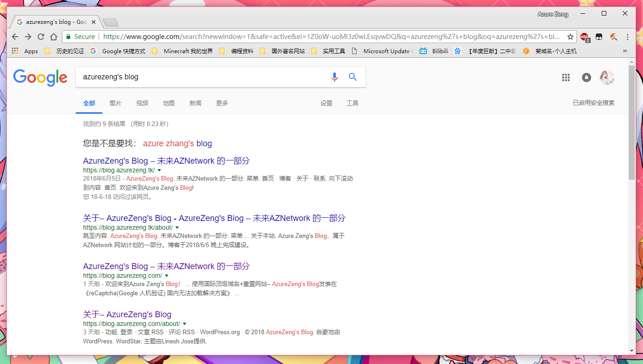The height and width of the screenshot is (364, 643).
Task: Open the 关于– AzureZeng's Blog result above blog.azurezeng.com/about/
Action: (x=127, y=314)
